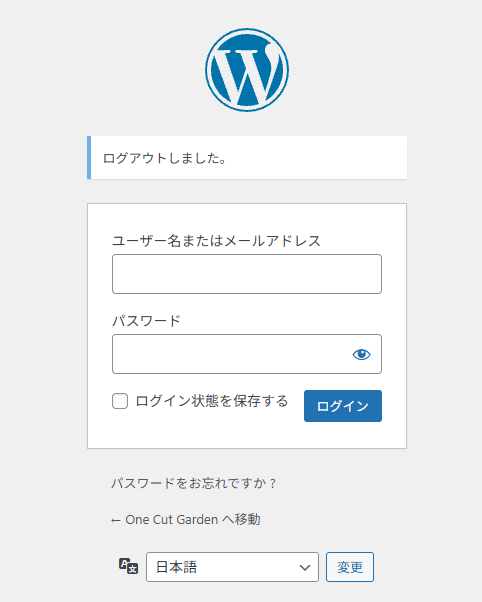This screenshot has width=482, height=602.
Task: Click the blue left border of notice
Action: click(x=89, y=157)
